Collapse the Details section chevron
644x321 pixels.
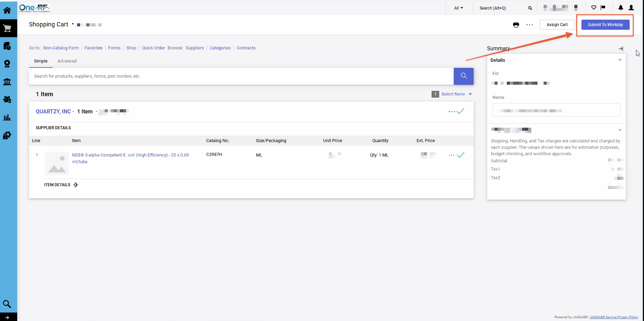click(x=620, y=60)
